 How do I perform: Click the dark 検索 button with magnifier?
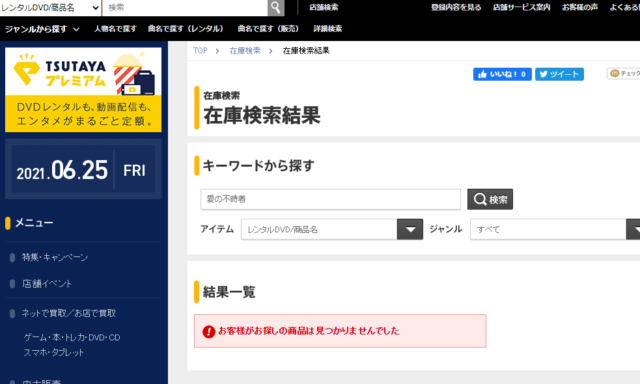(490, 199)
